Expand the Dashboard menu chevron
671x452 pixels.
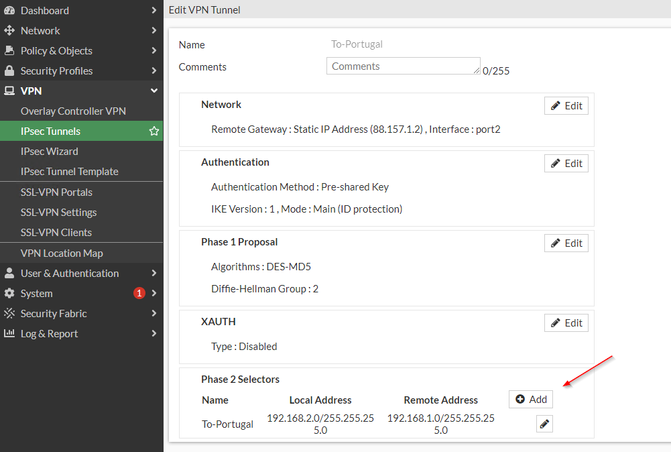[x=154, y=10]
